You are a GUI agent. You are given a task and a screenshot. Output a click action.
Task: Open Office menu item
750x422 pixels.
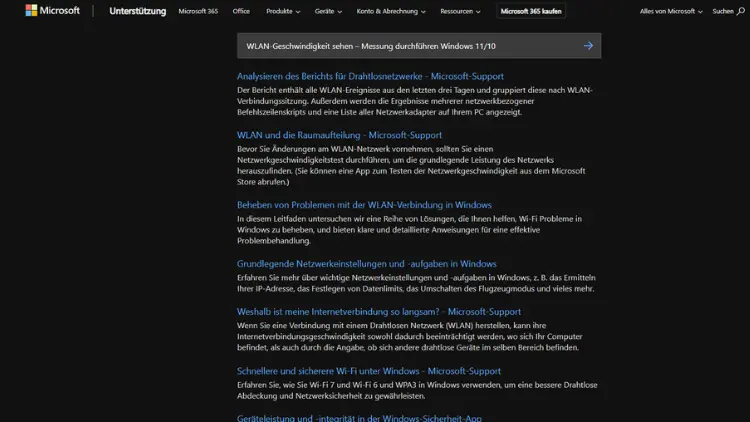241,11
